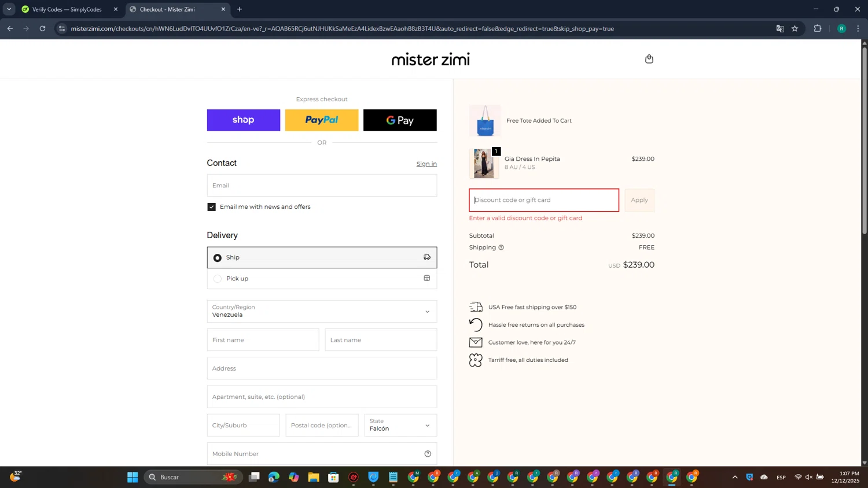Click the Sign in link

point(426,164)
